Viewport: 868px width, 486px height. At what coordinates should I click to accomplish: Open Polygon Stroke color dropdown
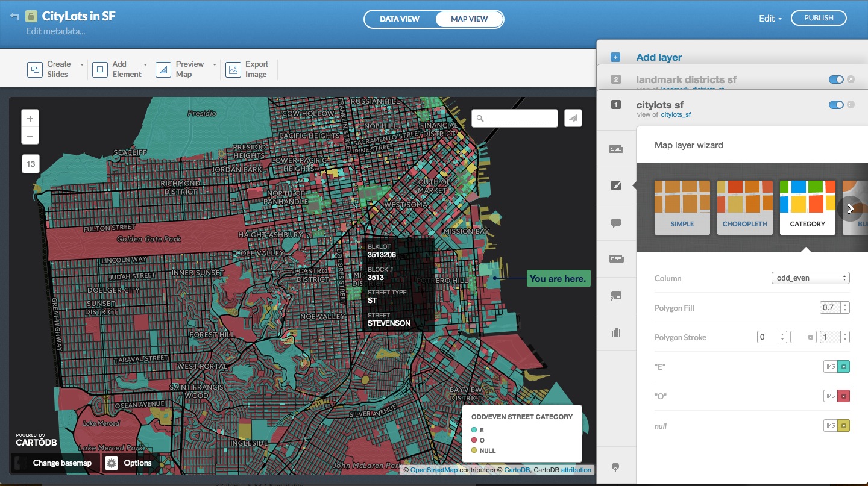coord(804,337)
